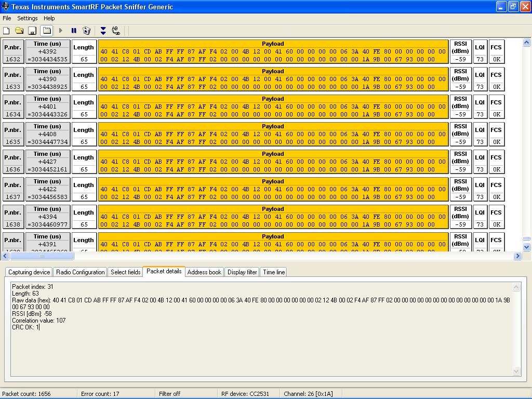Save capture using the floppy disk icon
Viewport: 532px width, 399px height.
pyautogui.click(x=32, y=31)
